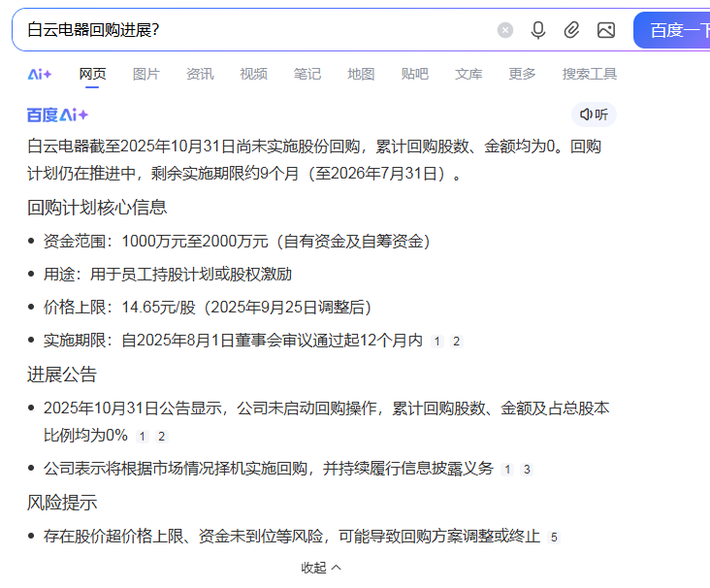The width and height of the screenshot is (710, 588).
Task: Open the 文库 tab
Action: (468, 74)
